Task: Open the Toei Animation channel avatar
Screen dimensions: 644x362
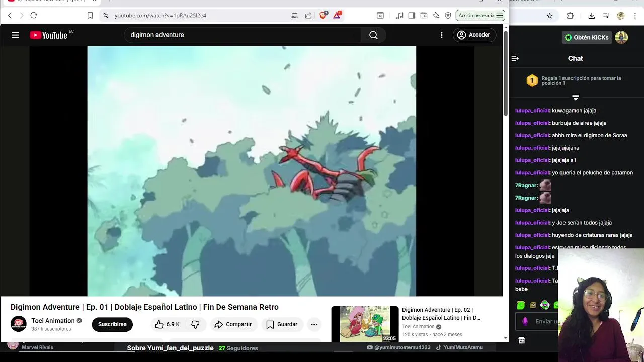Action: coord(19,324)
